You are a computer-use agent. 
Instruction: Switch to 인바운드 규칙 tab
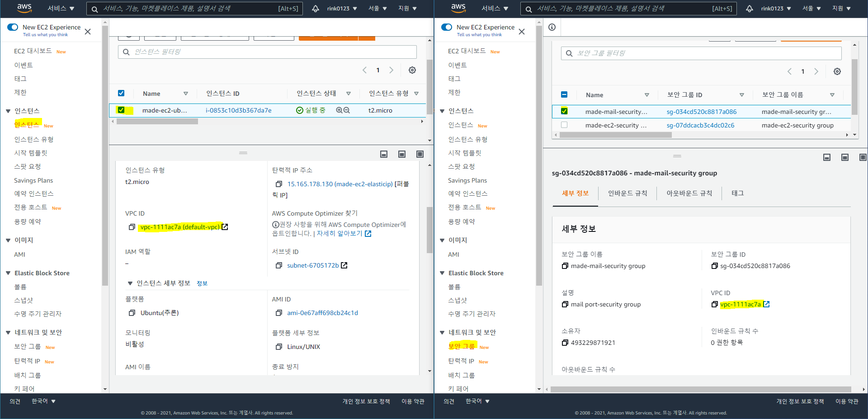click(627, 193)
